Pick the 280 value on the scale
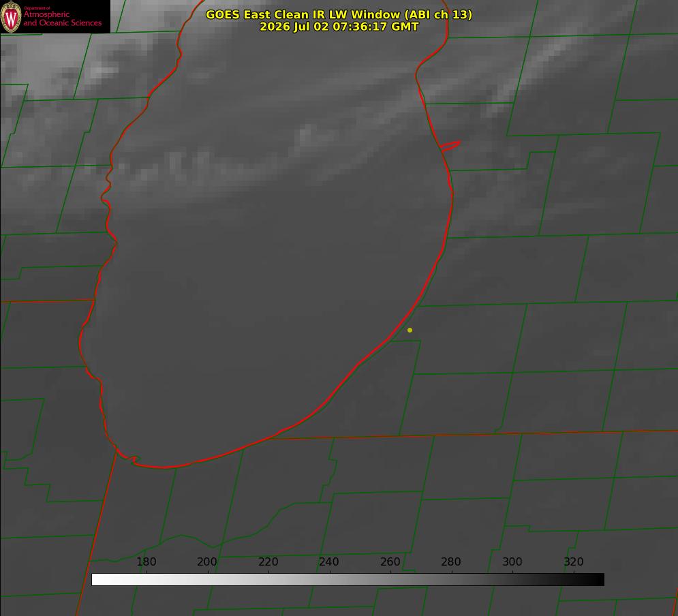This screenshot has width=678, height=616. tap(451, 561)
